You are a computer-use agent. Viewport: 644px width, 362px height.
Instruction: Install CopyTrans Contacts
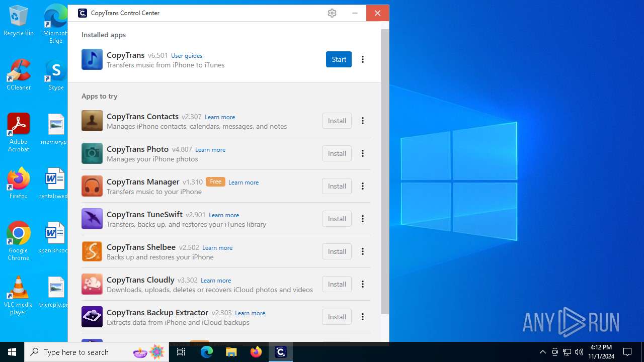point(337,121)
